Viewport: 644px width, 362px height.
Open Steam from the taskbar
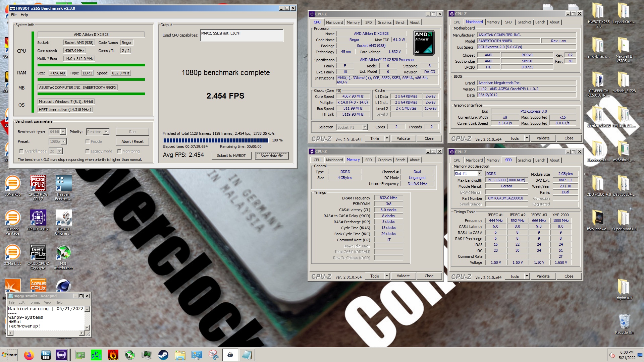point(163,355)
